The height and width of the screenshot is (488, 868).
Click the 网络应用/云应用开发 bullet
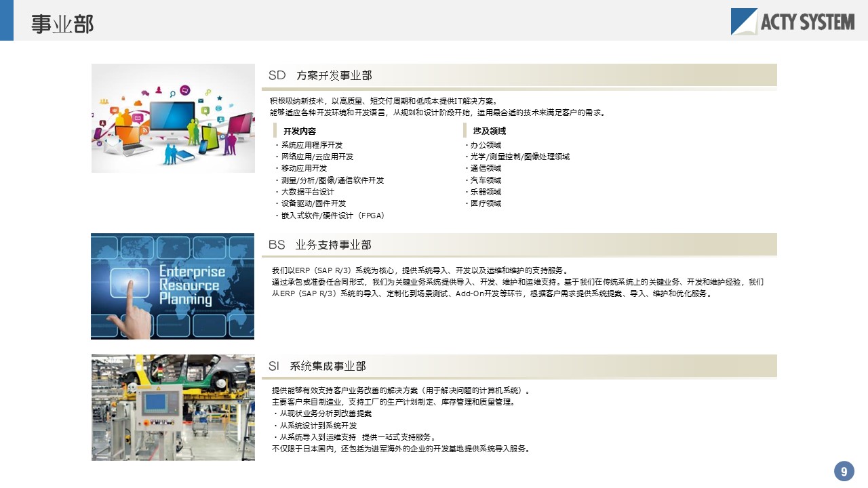313,157
